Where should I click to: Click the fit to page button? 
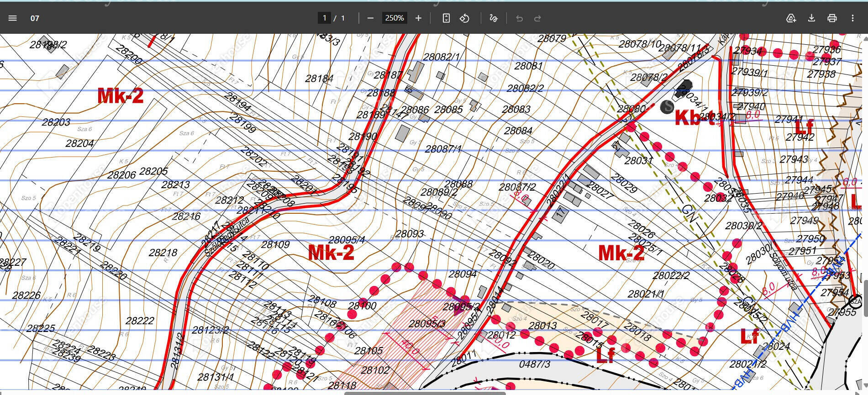coord(446,18)
